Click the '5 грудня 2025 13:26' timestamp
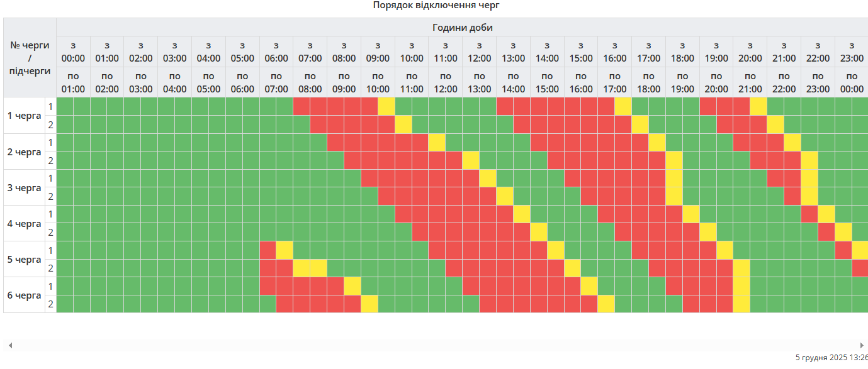This screenshot has height=369, width=868. click(x=831, y=357)
